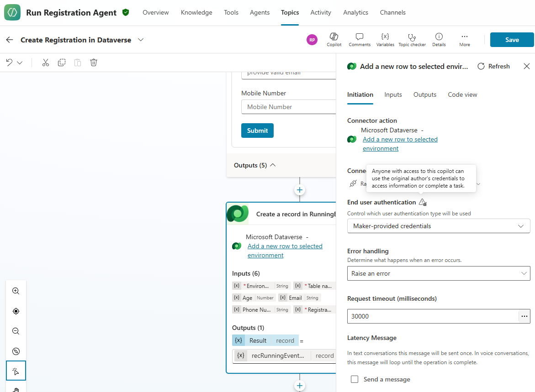Click the Refresh button in side panel
The height and width of the screenshot is (392, 535).
(x=493, y=66)
